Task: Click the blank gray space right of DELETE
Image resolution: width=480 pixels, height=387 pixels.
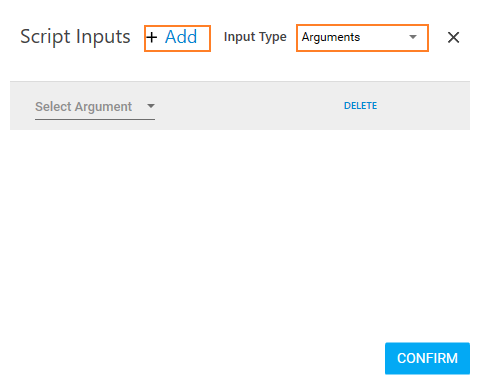Action: [x=423, y=106]
